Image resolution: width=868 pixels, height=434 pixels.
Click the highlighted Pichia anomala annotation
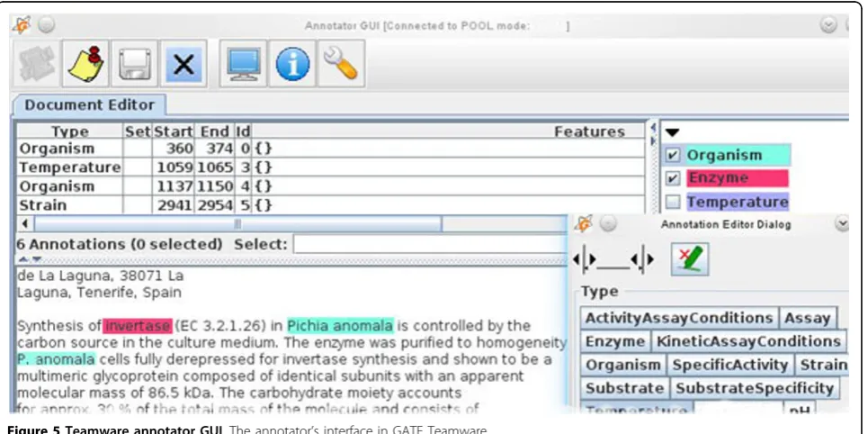pos(340,326)
